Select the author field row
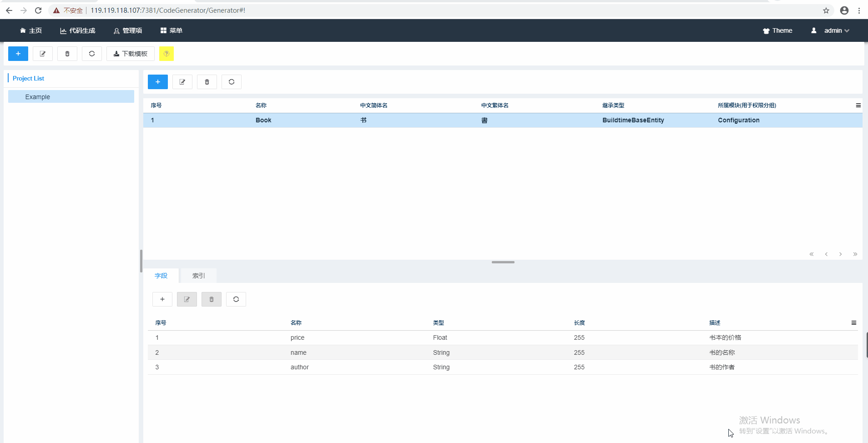The image size is (868, 443). [x=503, y=367]
